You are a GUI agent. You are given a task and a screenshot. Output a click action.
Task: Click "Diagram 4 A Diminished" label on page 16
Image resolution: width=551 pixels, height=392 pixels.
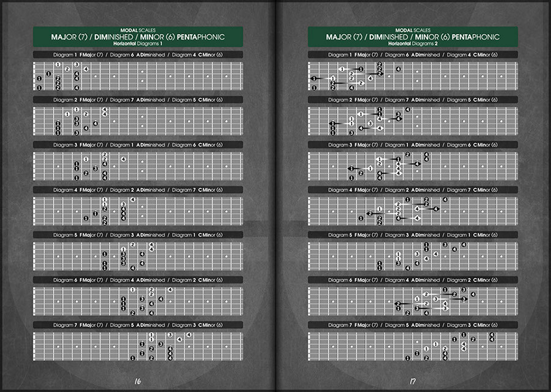point(137,280)
